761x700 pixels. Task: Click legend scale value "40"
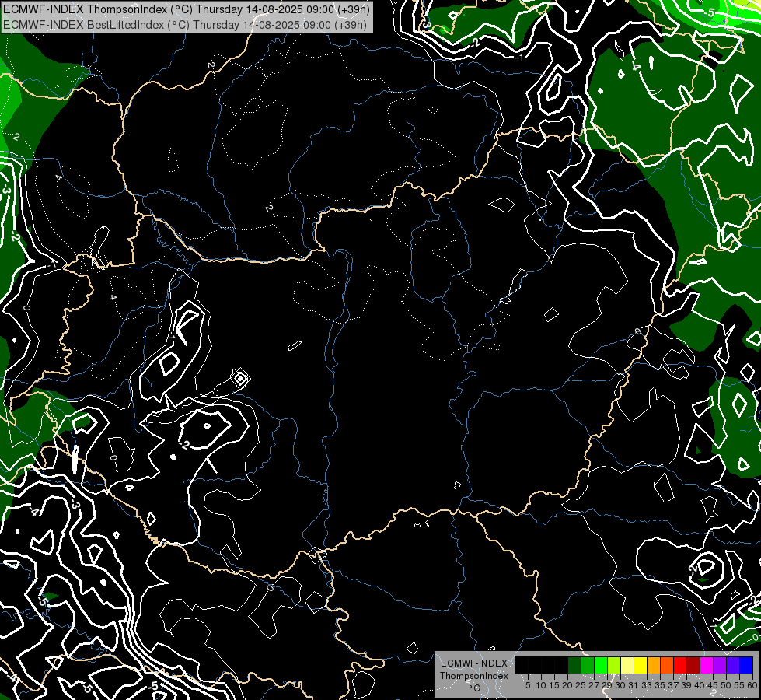point(700,685)
